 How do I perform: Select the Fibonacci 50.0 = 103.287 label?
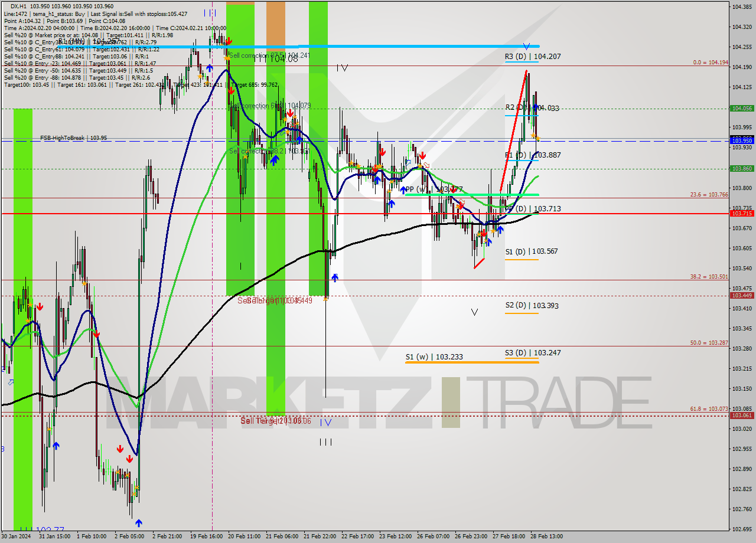point(709,342)
